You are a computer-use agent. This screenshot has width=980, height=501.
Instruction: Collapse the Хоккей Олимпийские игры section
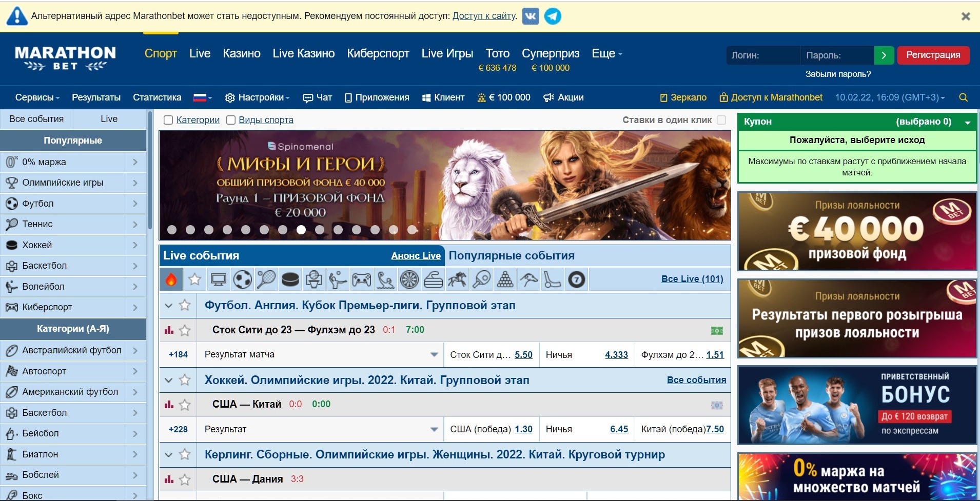click(168, 380)
